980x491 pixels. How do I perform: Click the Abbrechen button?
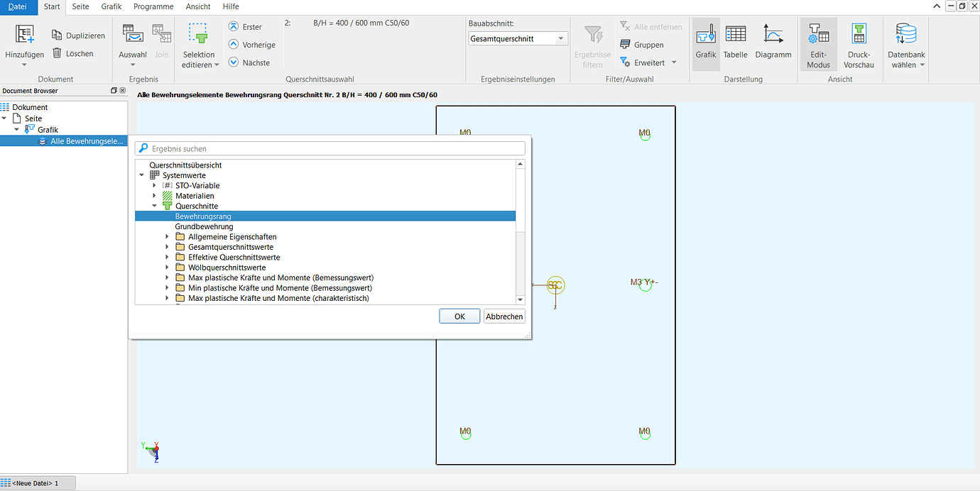point(503,316)
